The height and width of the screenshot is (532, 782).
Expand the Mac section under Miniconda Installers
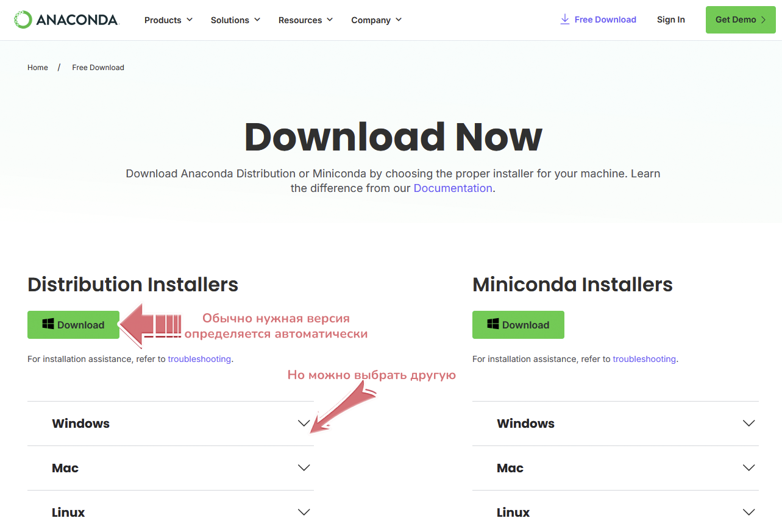point(510,468)
